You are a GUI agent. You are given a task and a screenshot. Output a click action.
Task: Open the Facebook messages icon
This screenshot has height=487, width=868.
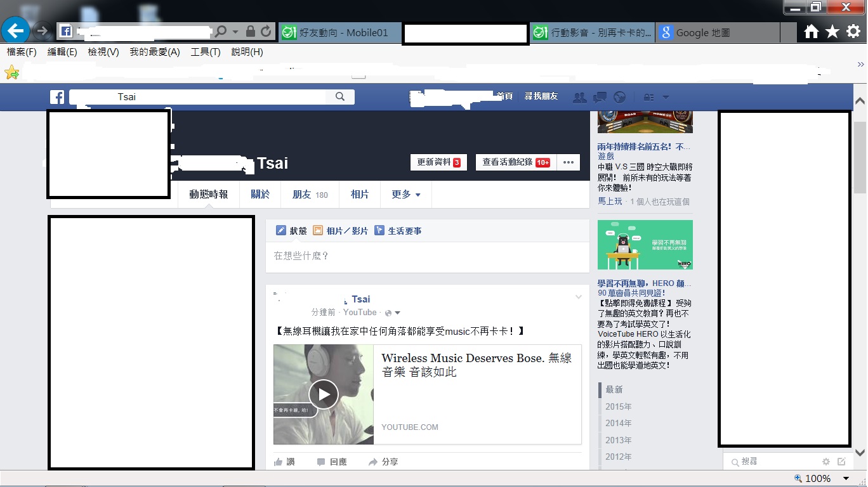(600, 98)
